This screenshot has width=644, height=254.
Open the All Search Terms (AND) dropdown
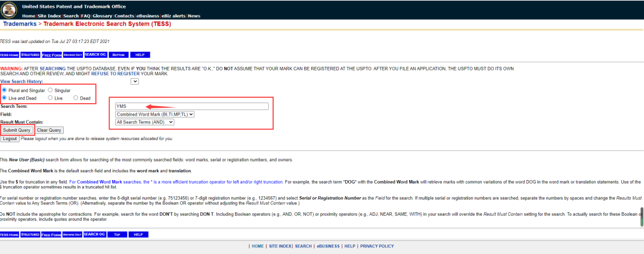pos(144,122)
